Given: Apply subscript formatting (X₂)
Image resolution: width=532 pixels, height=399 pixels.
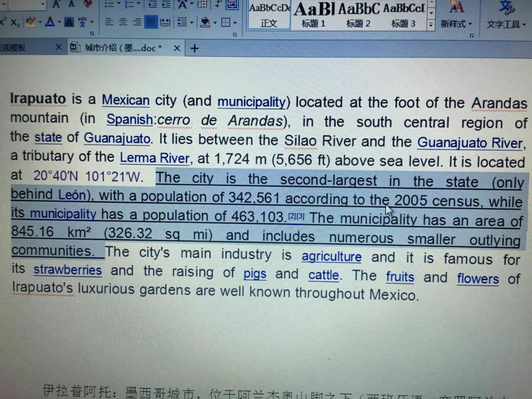Looking at the screenshot, I should click(15, 22).
